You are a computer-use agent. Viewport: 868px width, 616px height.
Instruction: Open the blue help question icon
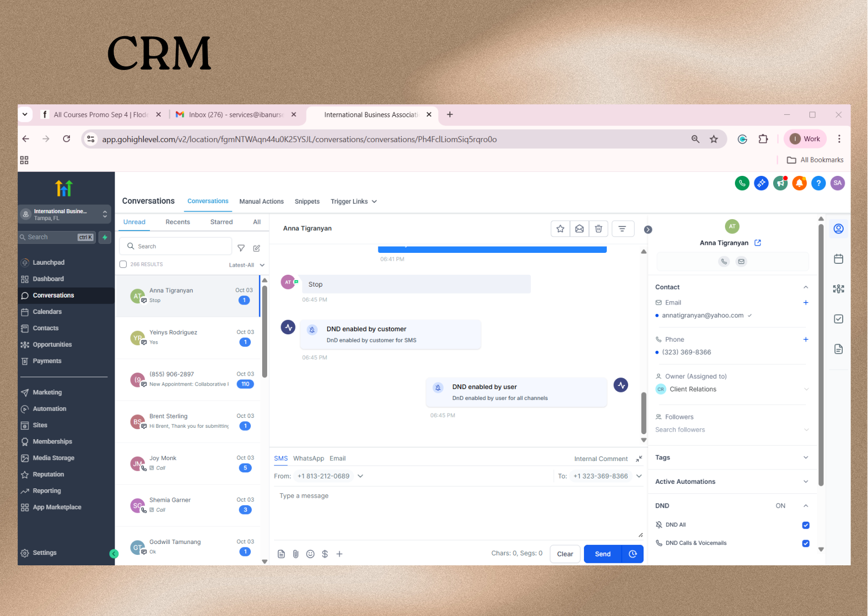click(x=818, y=183)
